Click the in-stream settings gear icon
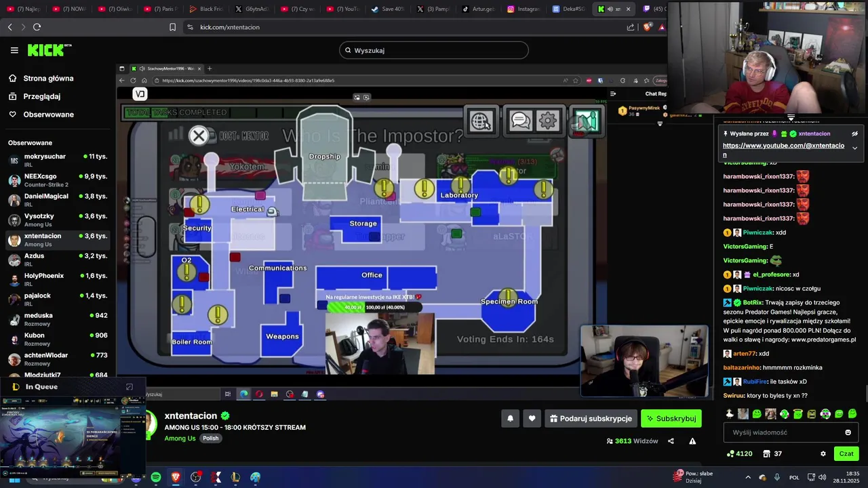The image size is (868, 488). (x=548, y=121)
